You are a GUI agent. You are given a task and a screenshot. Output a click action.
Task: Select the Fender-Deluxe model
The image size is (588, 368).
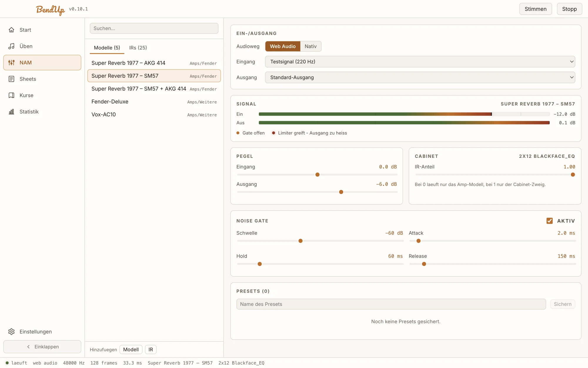click(x=154, y=102)
